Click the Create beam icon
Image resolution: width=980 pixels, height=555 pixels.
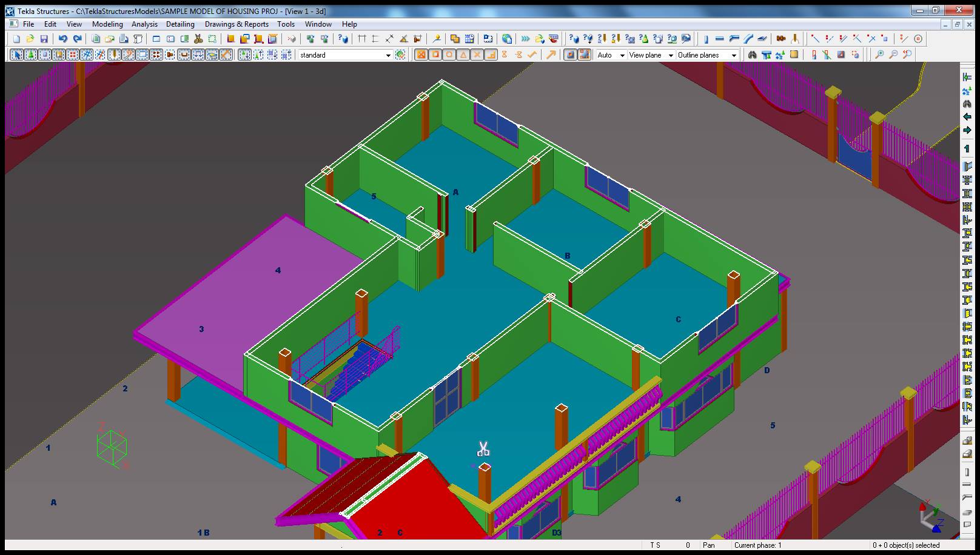click(x=720, y=39)
